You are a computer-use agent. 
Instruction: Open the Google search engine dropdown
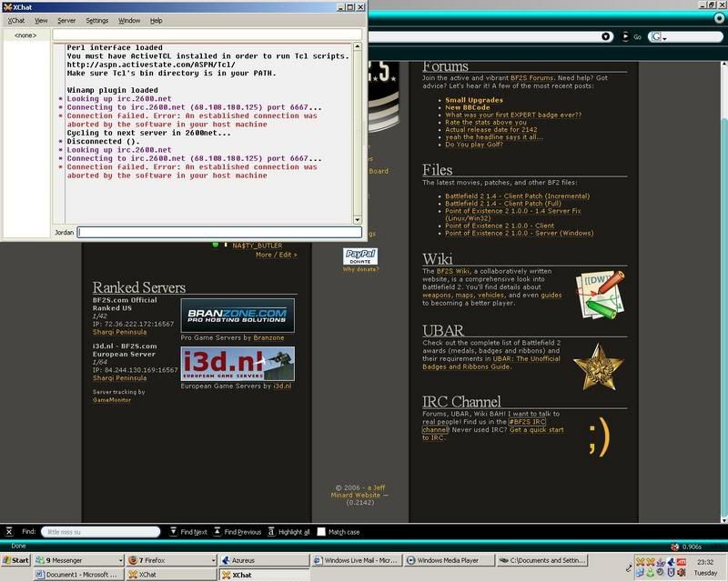[657, 36]
